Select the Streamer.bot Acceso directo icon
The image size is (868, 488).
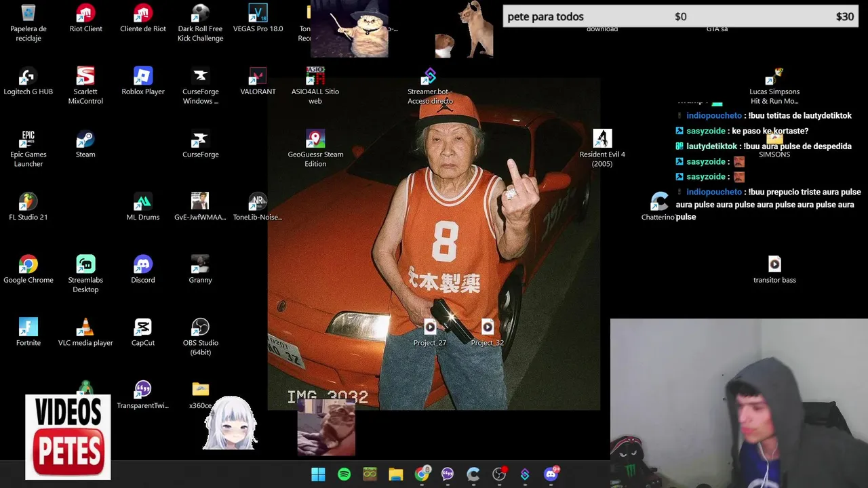tap(430, 85)
